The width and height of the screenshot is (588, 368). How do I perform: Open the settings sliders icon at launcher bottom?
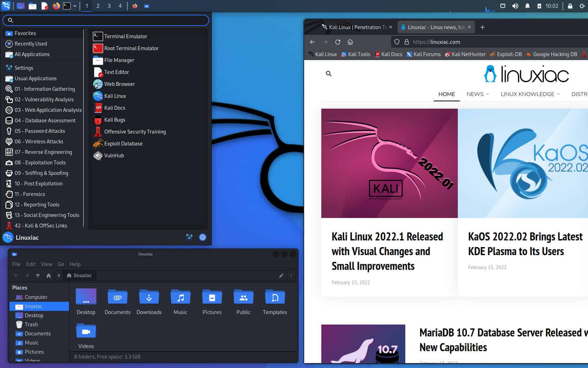(x=189, y=237)
